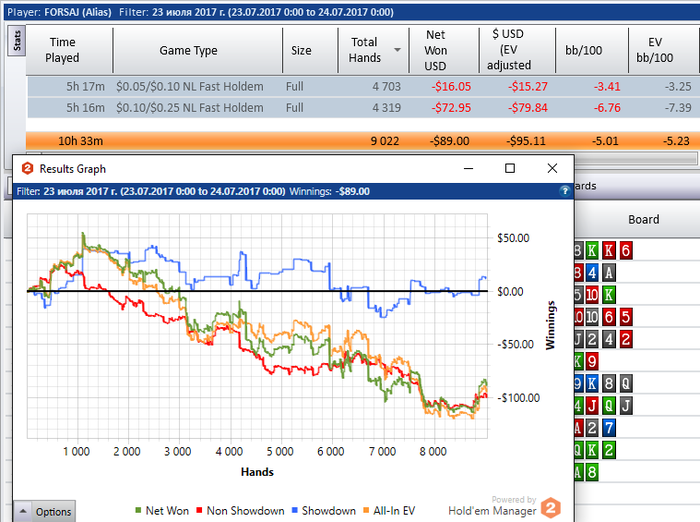Select the $0.05/$0.10 NL Fast Holdem row
700x522 pixels.
click(363, 86)
